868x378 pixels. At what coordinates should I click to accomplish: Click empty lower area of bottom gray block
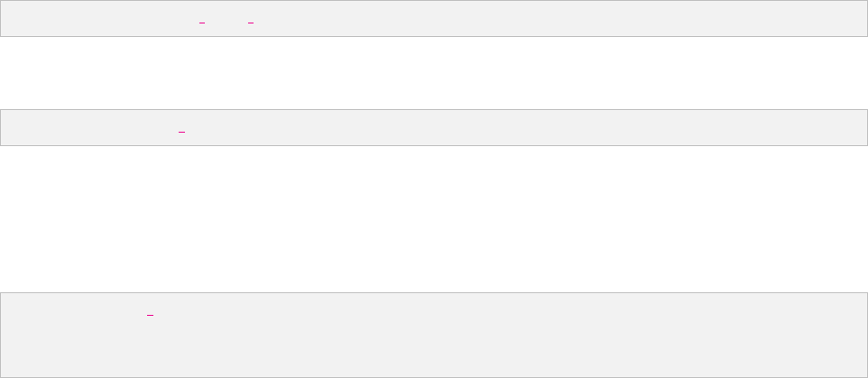434,355
